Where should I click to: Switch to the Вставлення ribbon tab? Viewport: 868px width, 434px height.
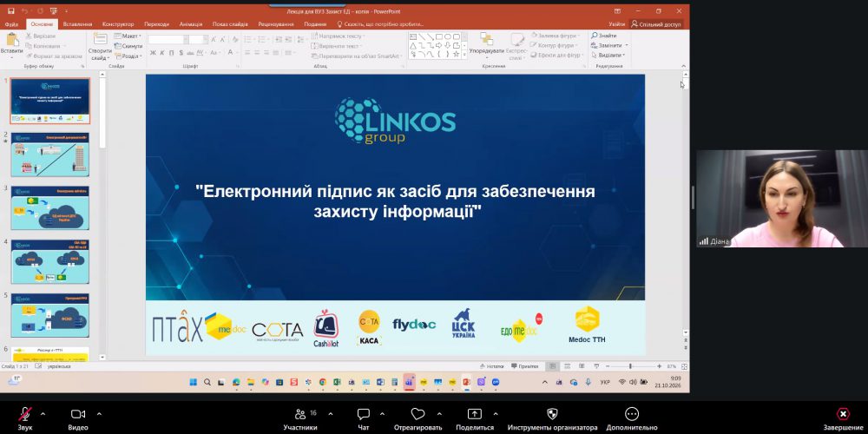(77, 24)
